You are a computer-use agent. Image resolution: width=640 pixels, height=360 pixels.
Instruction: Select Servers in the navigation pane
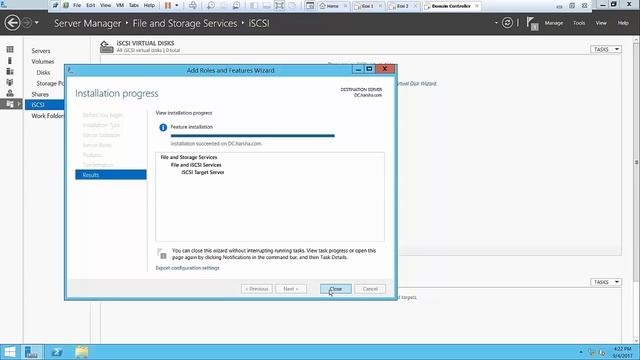(41, 51)
